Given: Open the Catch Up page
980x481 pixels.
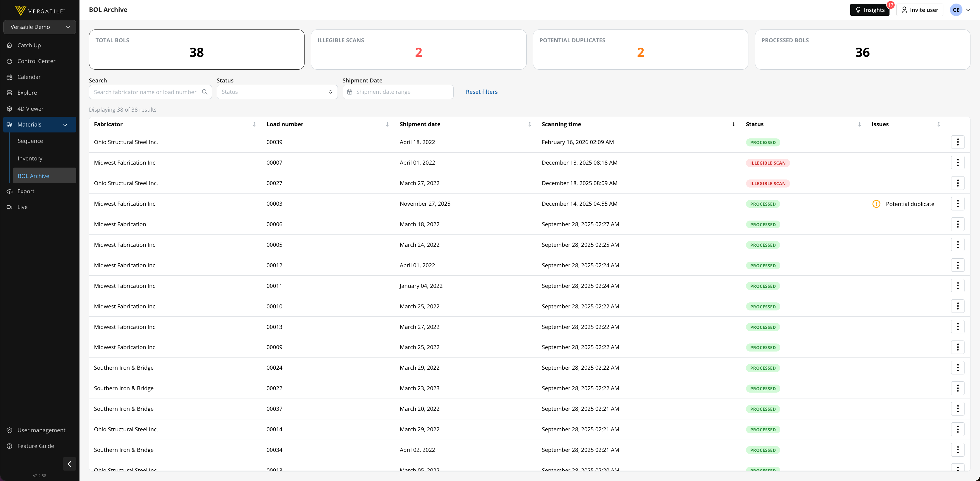Looking at the screenshot, I should tap(40, 45).
